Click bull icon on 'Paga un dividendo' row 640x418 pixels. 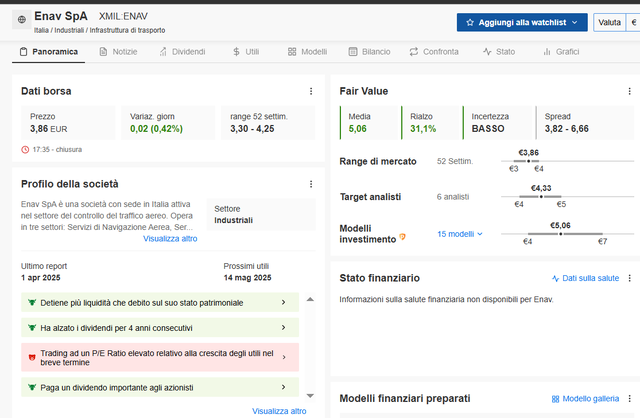[x=32, y=387]
